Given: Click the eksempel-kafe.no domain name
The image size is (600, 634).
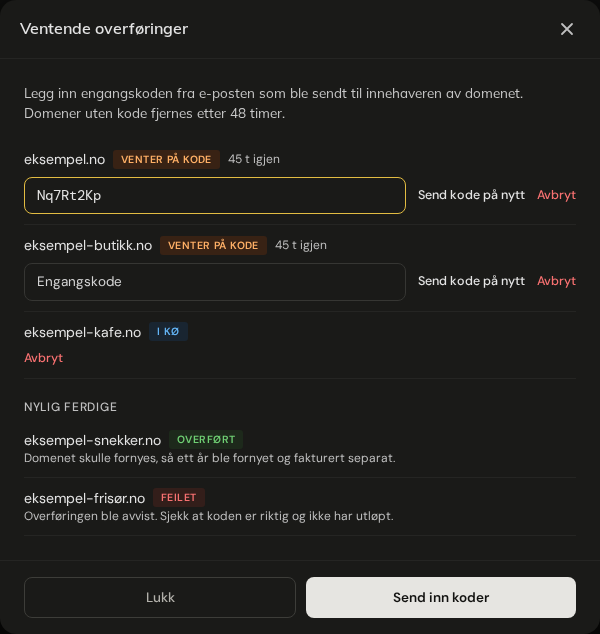Looking at the screenshot, I should pos(82,332).
